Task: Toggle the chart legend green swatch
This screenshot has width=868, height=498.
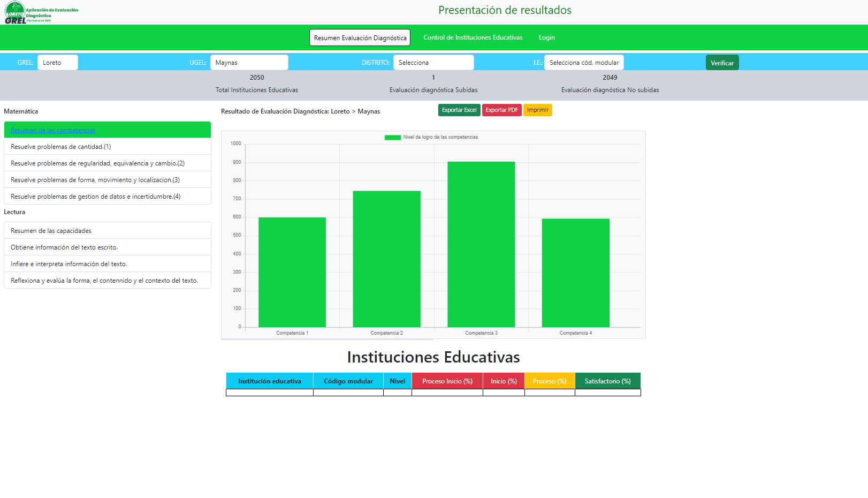Action: pyautogui.click(x=392, y=138)
